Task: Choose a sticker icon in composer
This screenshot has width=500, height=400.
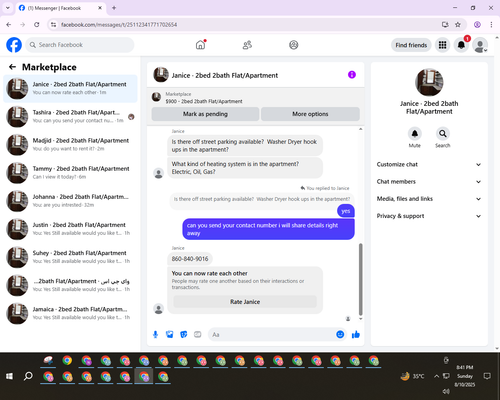Action: tap(184, 334)
